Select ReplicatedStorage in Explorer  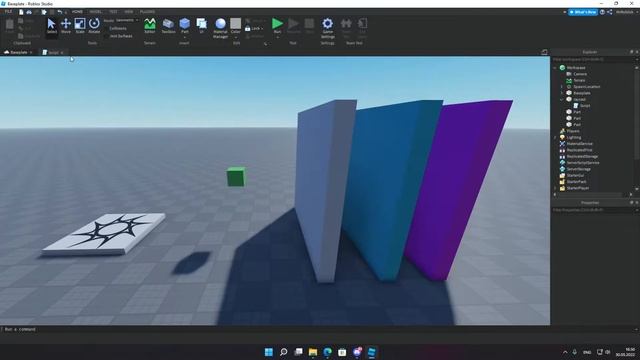pyautogui.click(x=582, y=156)
